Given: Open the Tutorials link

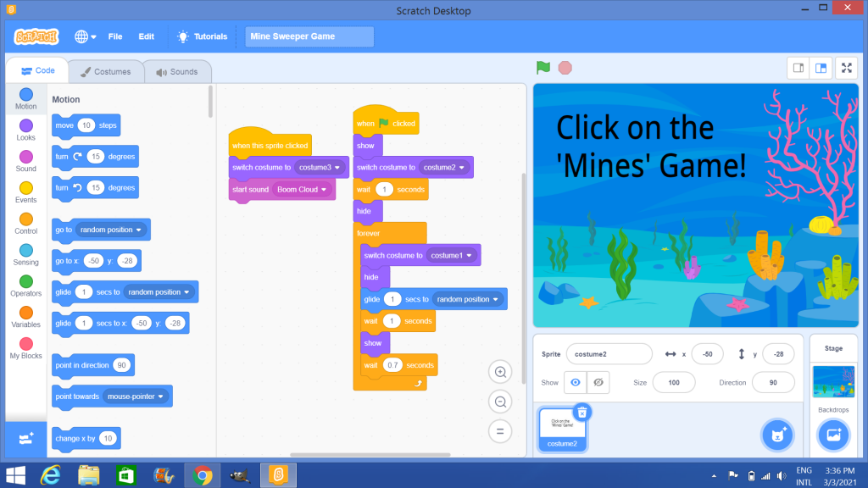Looking at the screenshot, I should [203, 36].
